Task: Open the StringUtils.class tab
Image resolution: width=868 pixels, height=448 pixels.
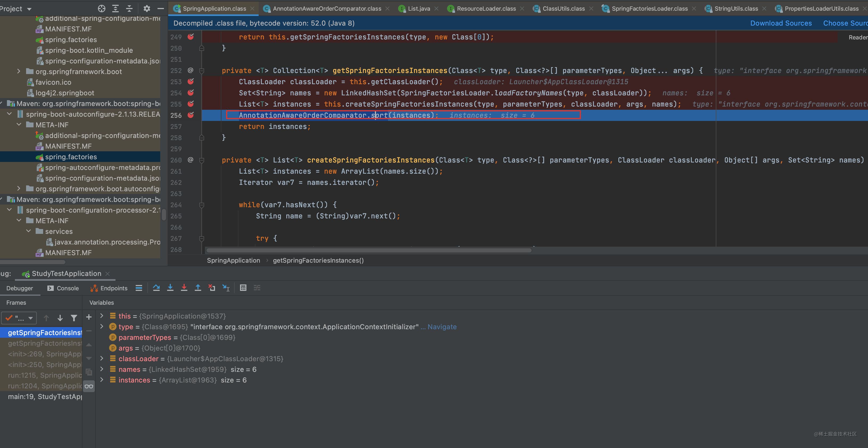Action: coord(736,9)
